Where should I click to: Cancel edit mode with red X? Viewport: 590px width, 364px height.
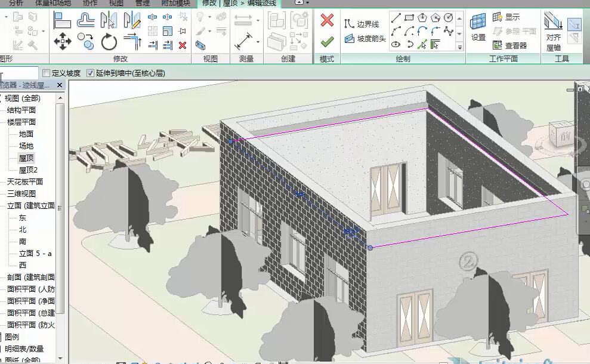327,20
